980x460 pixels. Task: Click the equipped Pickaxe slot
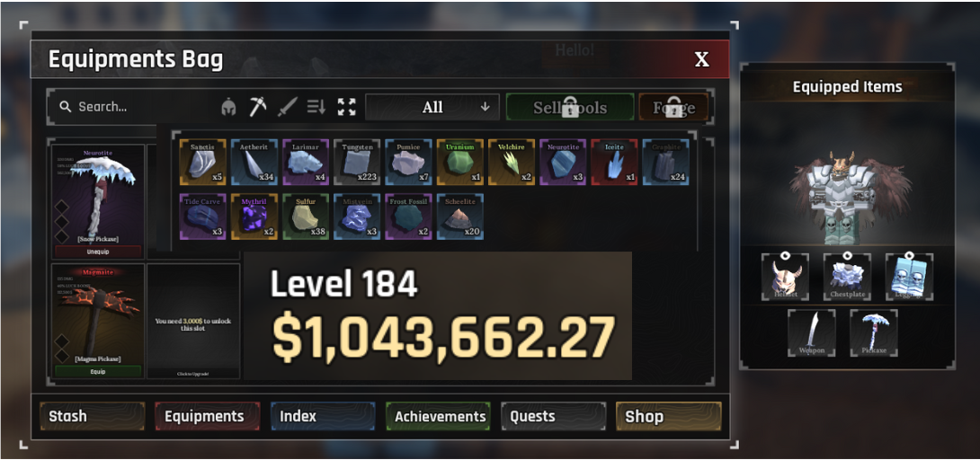point(874,332)
